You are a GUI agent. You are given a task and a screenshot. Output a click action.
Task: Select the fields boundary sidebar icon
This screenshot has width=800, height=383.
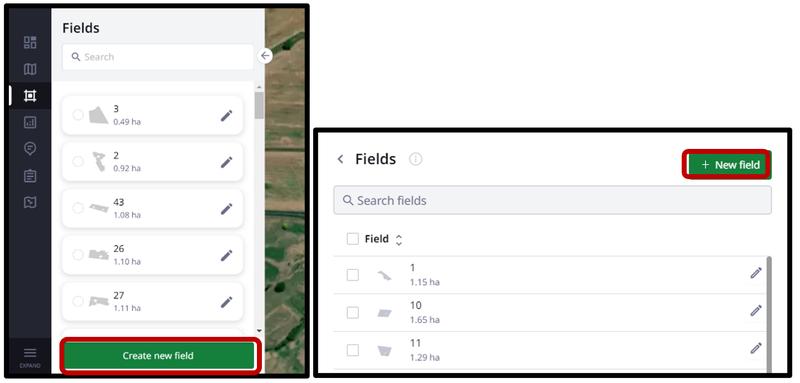coord(30,95)
